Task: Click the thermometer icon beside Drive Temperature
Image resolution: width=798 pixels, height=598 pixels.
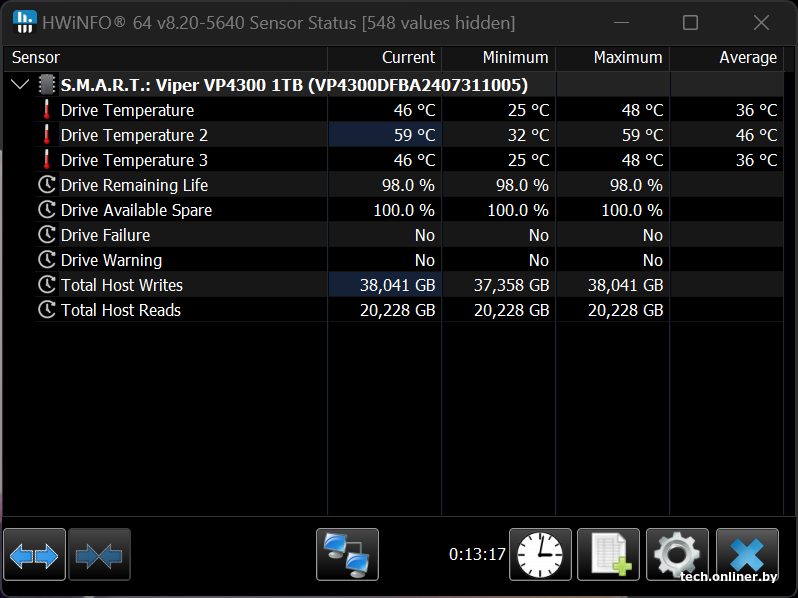Action: click(47, 110)
